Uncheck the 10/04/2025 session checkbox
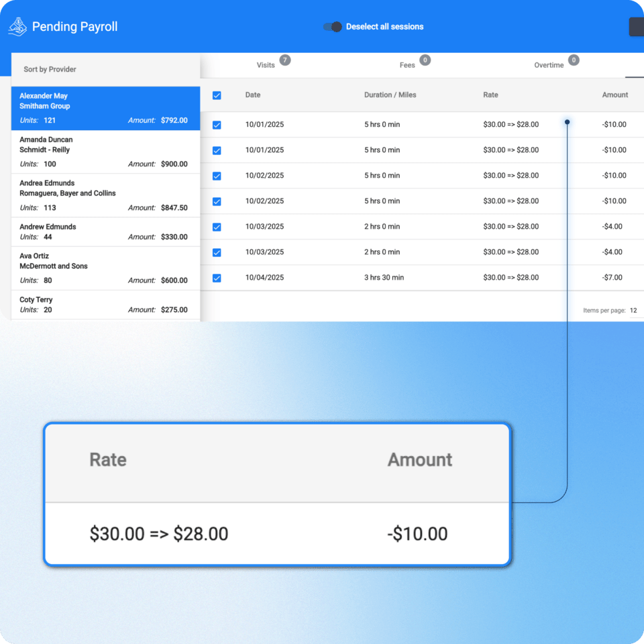Image resolution: width=644 pixels, height=644 pixels. (216, 277)
